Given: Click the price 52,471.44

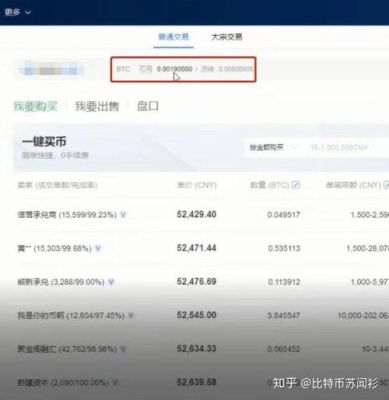Looking at the screenshot, I should coord(196,248).
